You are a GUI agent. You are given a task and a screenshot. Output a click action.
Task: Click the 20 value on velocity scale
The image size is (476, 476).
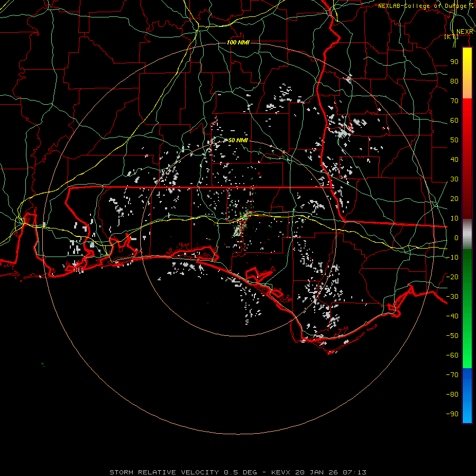pos(454,199)
